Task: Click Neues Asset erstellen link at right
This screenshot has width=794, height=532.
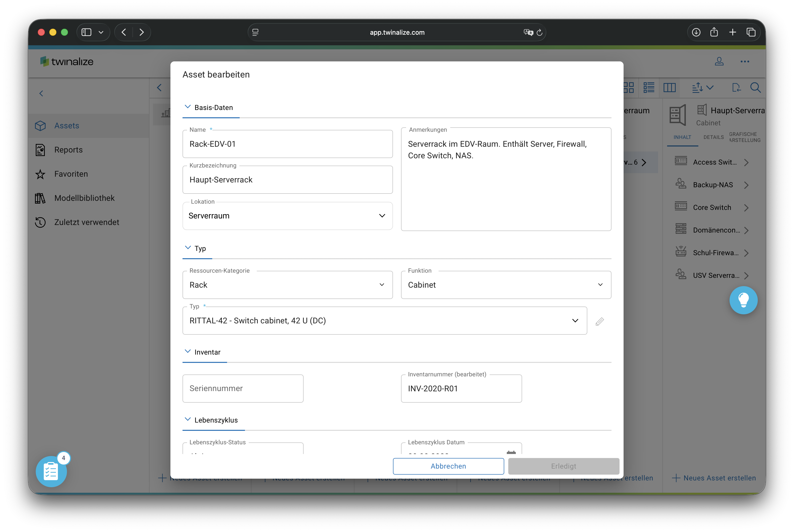Action: (714, 478)
